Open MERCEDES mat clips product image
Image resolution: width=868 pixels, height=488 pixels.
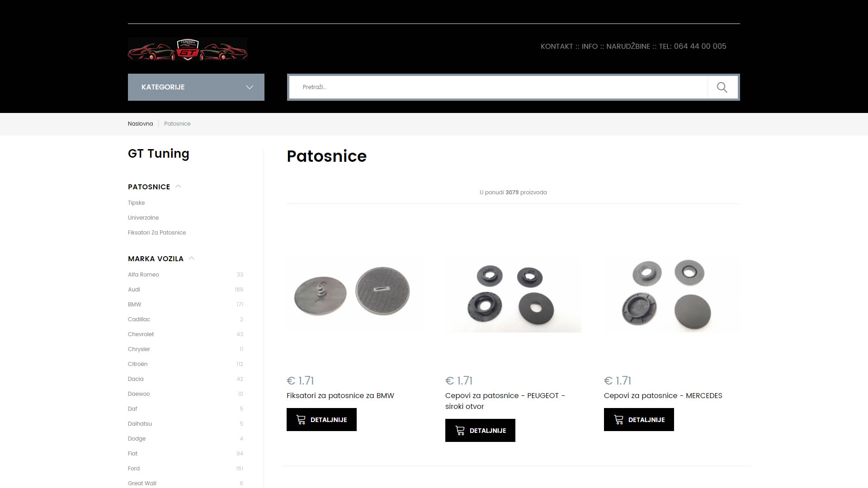(672, 294)
